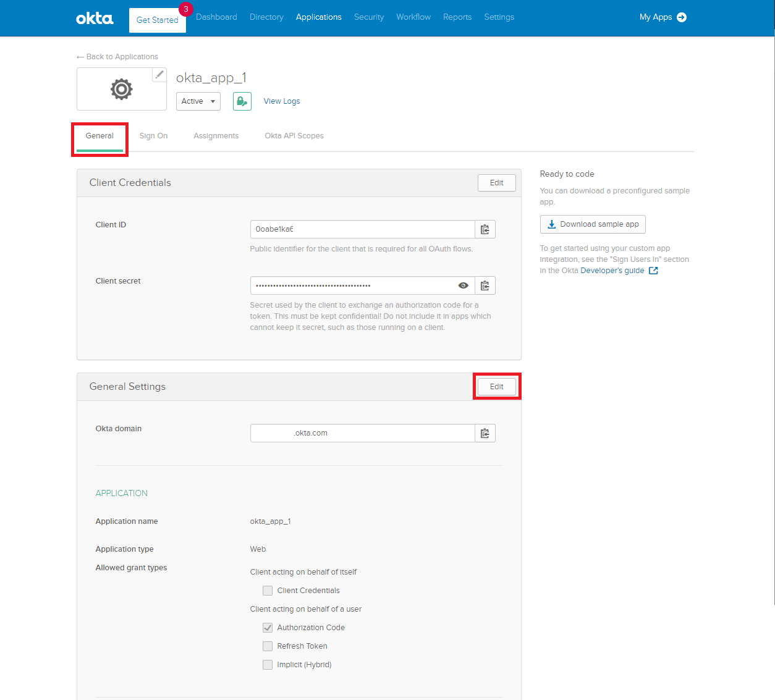
Task: Click the back arrow before Back to Applications
Action: [x=80, y=57]
